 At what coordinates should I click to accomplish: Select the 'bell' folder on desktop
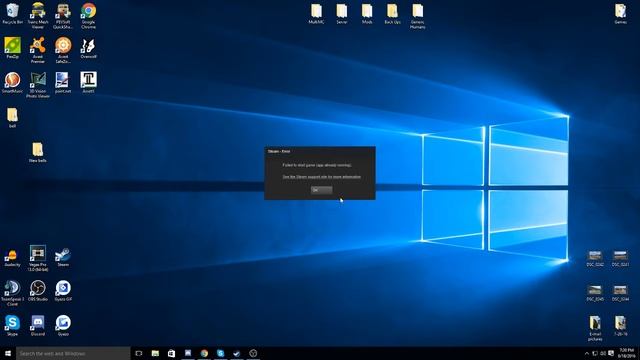click(13, 118)
